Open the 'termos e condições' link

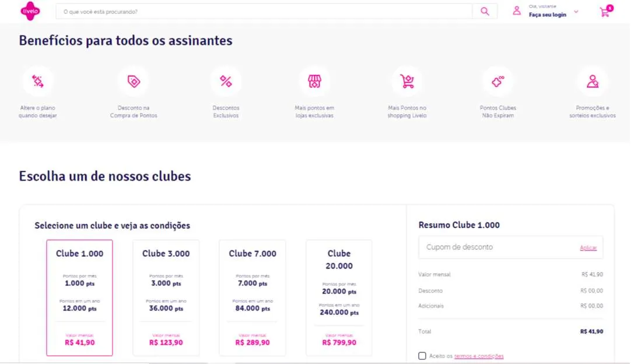pos(479,356)
